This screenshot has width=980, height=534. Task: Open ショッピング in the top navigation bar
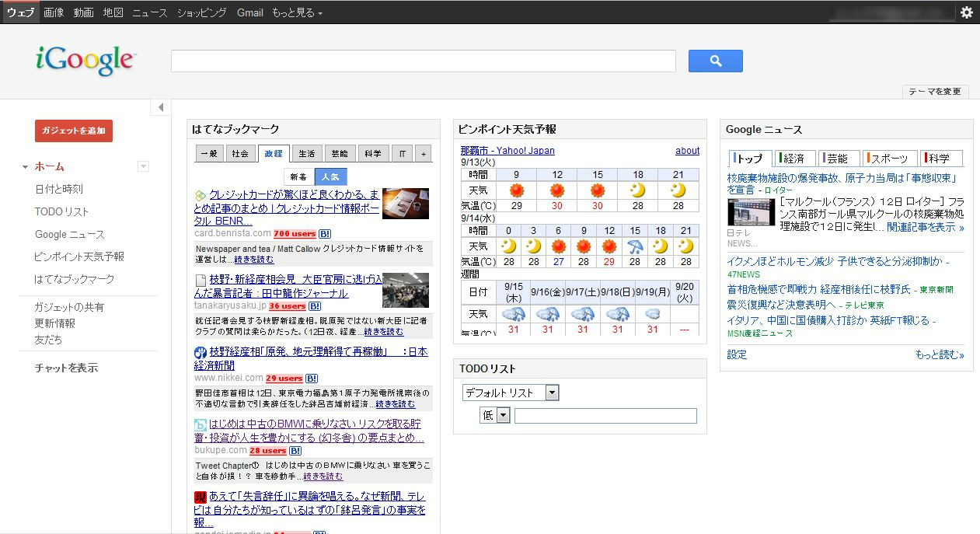click(x=202, y=12)
